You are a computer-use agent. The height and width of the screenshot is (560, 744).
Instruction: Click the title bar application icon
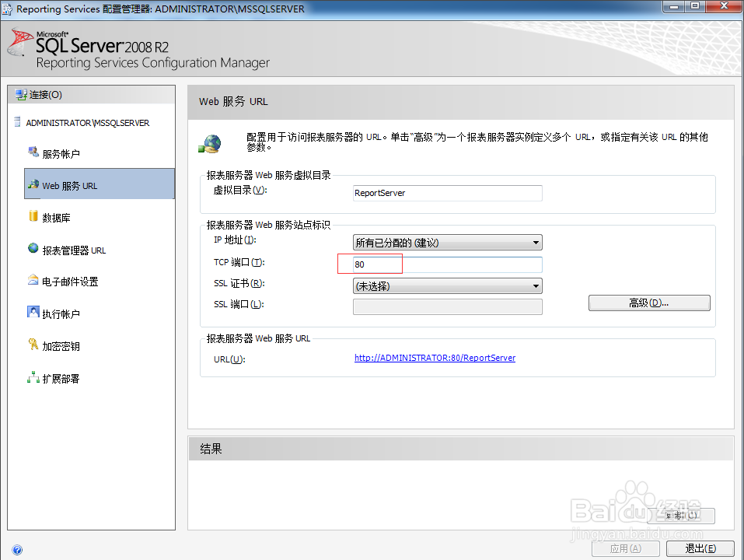pyautogui.click(x=7, y=9)
